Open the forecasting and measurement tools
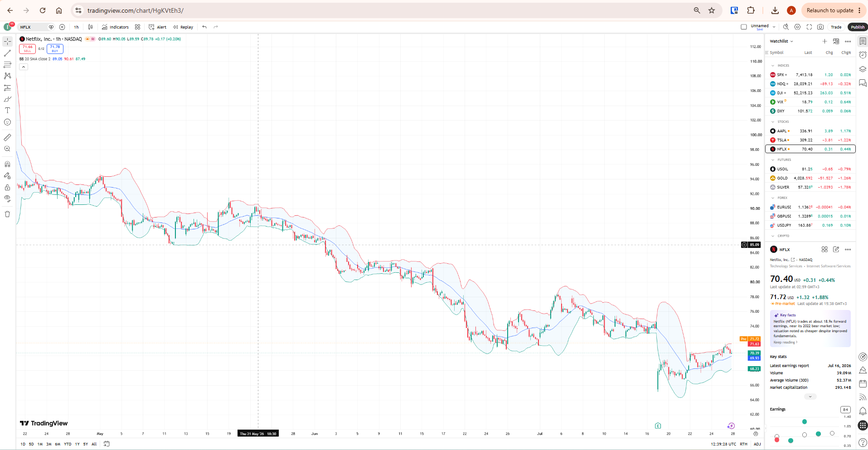 [7, 87]
